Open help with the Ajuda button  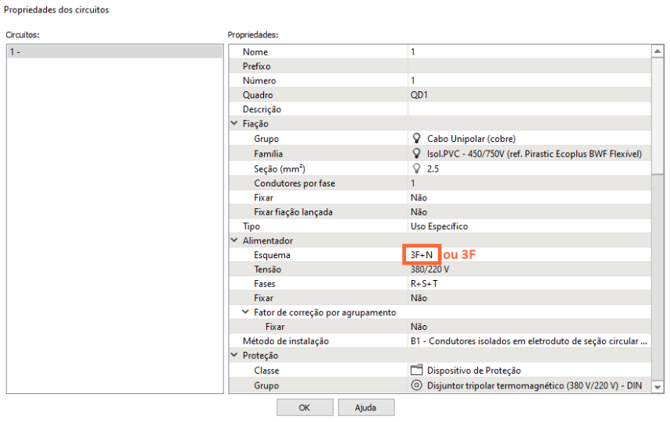point(365,408)
